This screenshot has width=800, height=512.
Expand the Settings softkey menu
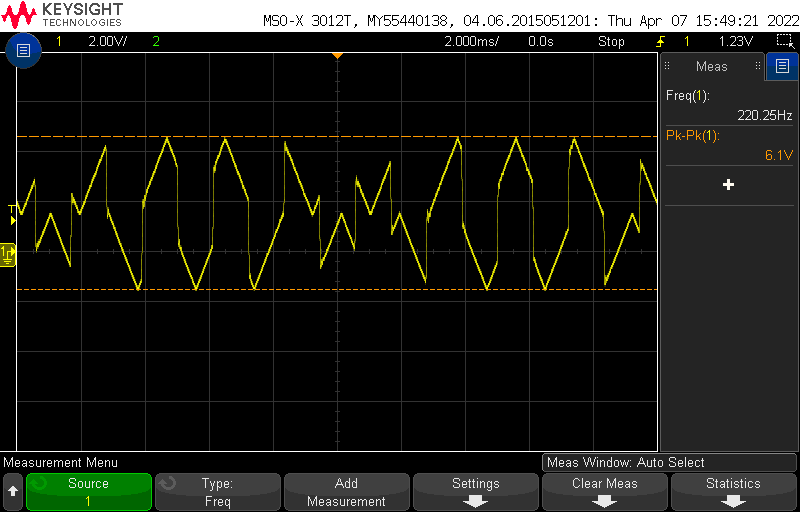[475, 492]
